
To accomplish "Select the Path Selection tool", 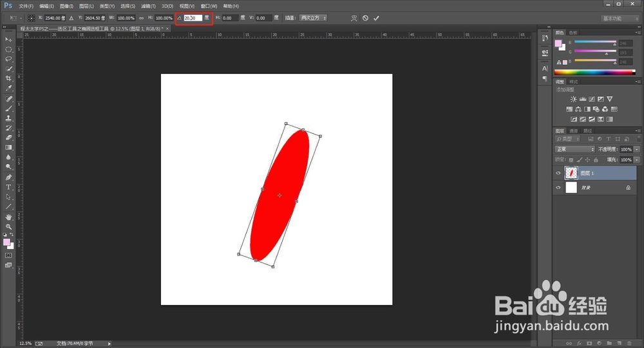I will click(8, 197).
